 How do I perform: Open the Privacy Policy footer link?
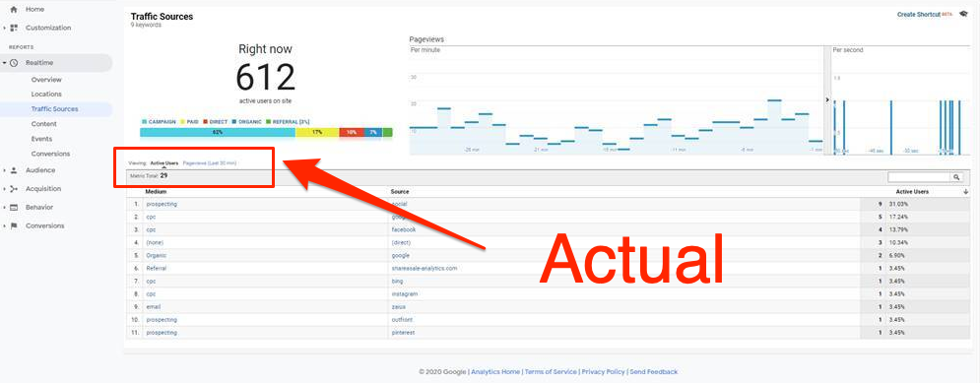coord(603,372)
